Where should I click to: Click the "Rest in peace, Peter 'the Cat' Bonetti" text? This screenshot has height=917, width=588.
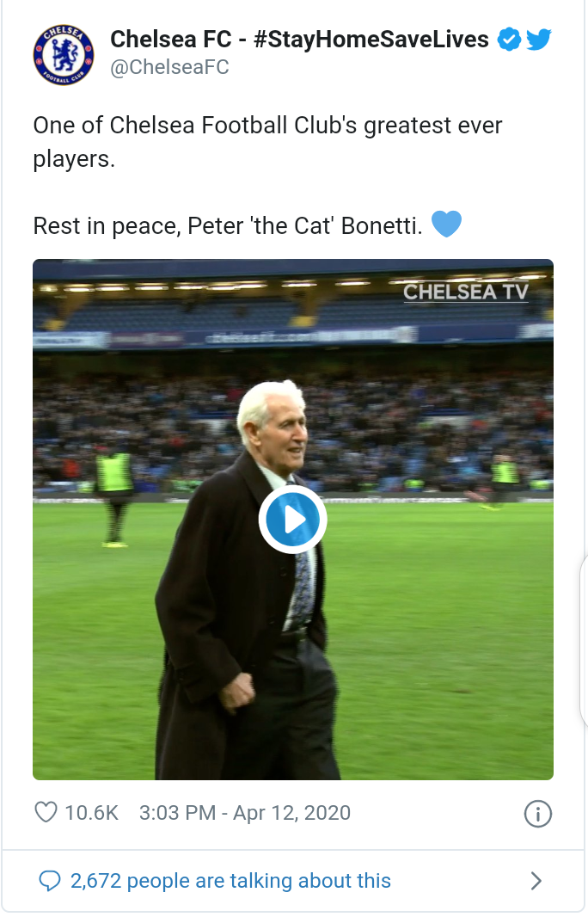pos(228,226)
